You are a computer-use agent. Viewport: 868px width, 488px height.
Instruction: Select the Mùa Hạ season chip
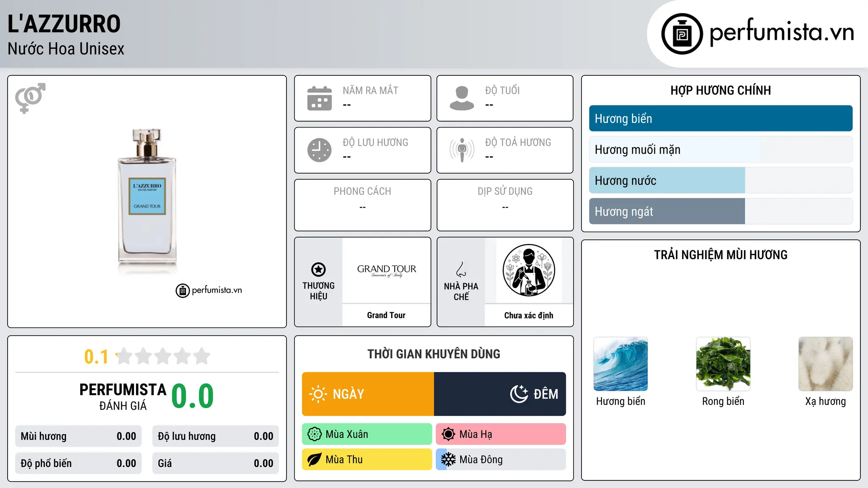tap(501, 434)
